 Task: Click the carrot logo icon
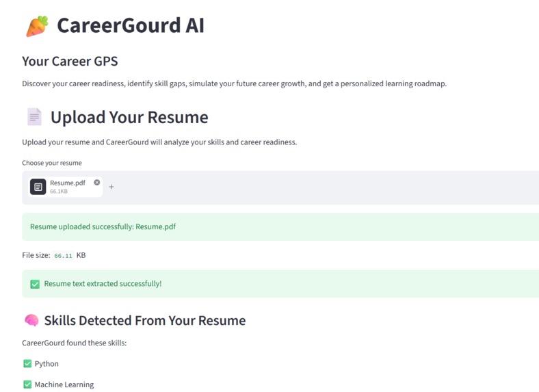(x=37, y=26)
